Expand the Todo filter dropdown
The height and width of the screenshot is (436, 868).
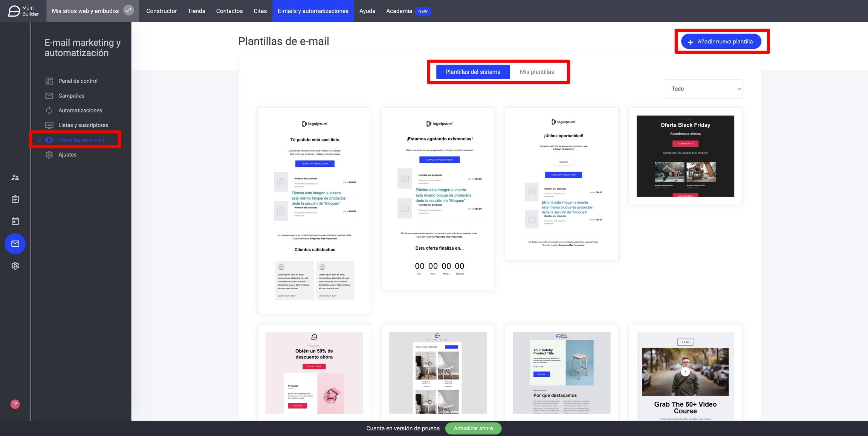[703, 89]
